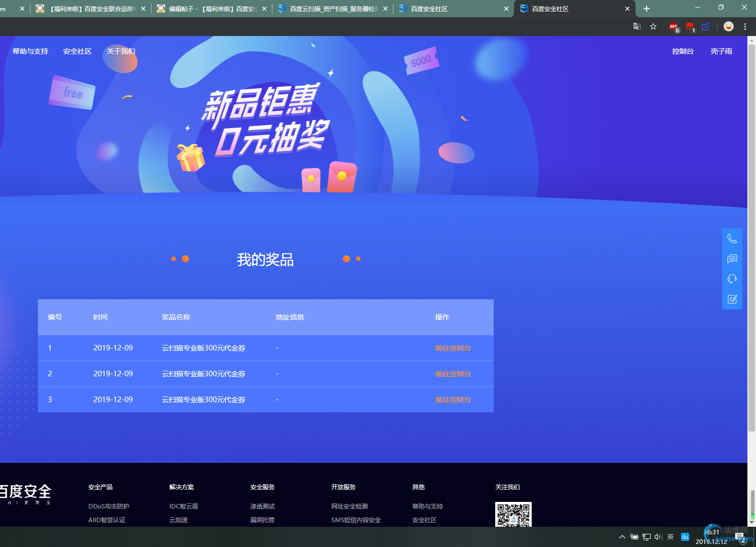Switch to the 编辑帖子 tab

click(212, 9)
